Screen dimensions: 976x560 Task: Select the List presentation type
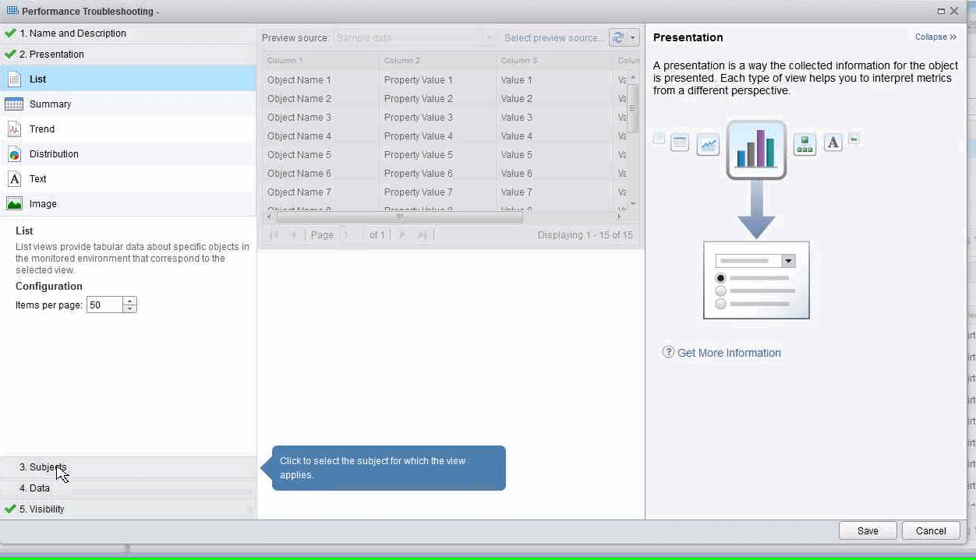tap(37, 79)
